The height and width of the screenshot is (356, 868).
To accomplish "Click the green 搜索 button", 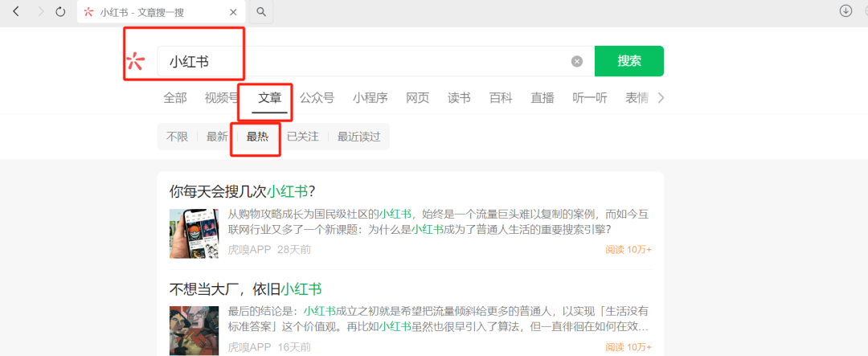I will [x=629, y=61].
